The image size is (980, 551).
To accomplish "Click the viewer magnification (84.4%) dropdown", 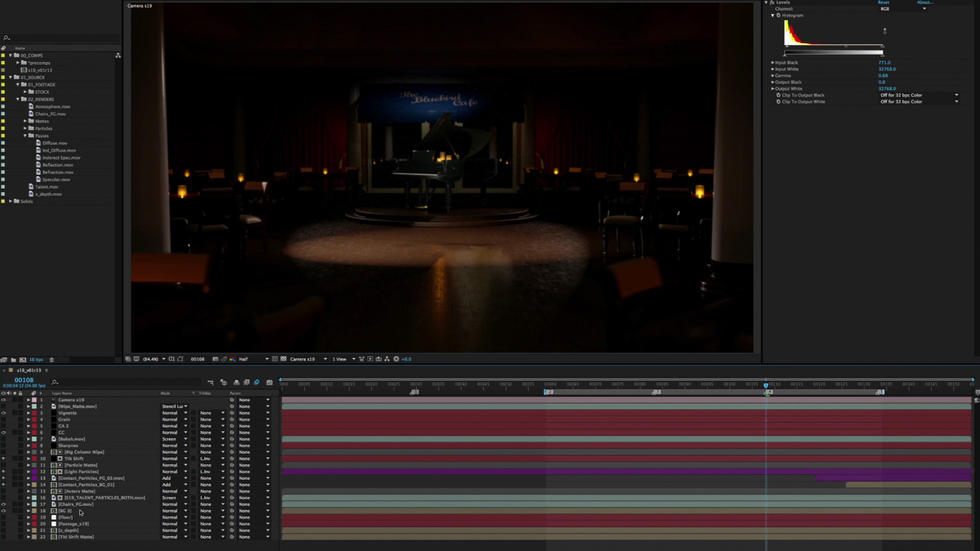I will (x=154, y=359).
